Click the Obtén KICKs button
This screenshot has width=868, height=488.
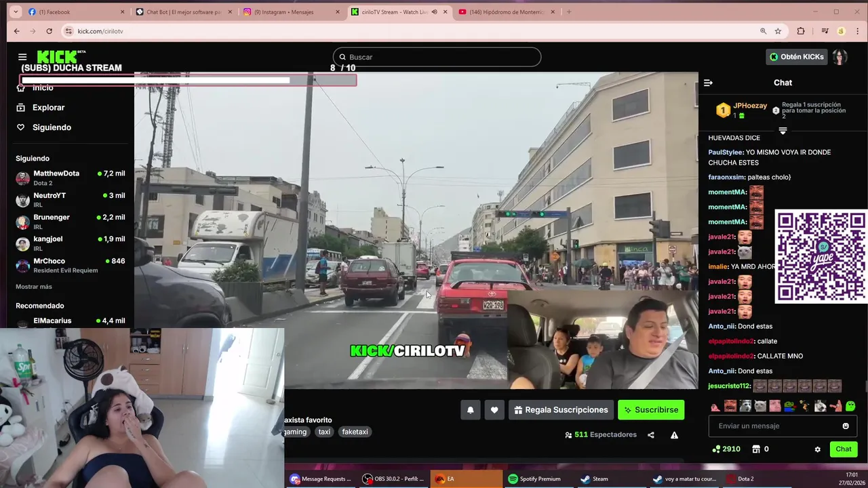[x=797, y=57]
